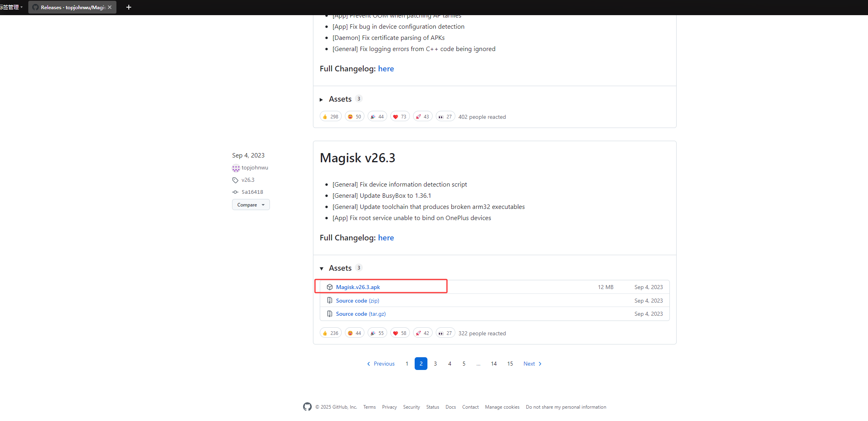This screenshot has height=421, width=868.
Task: Download Magisk.v26.3.apk asset
Action: pos(358,287)
